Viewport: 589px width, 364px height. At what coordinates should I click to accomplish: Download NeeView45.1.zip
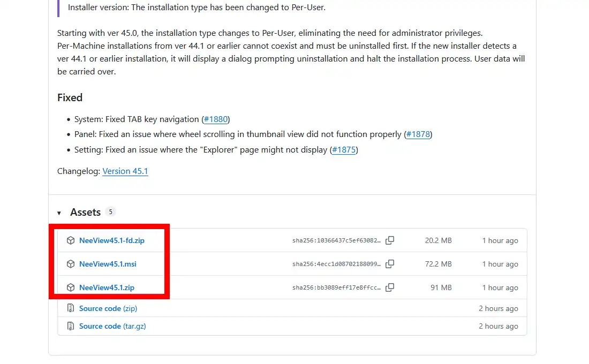click(107, 288)
